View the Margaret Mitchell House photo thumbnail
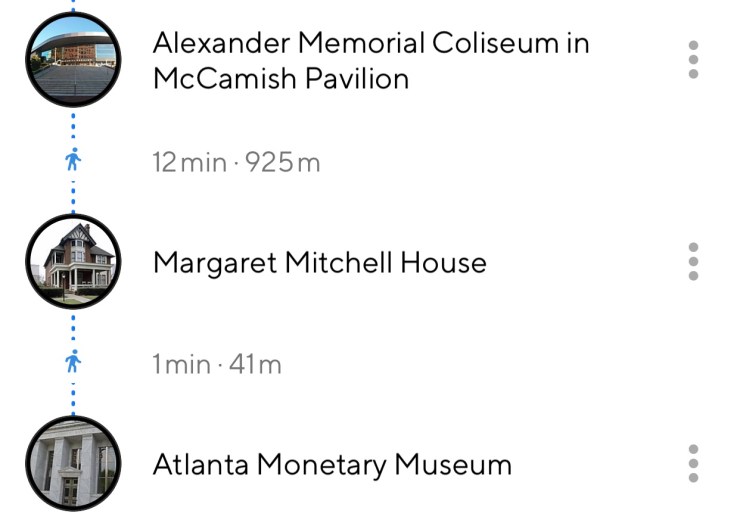Image resolution: width=740 pixels, height=526 pixels. (x=72, y=262)
